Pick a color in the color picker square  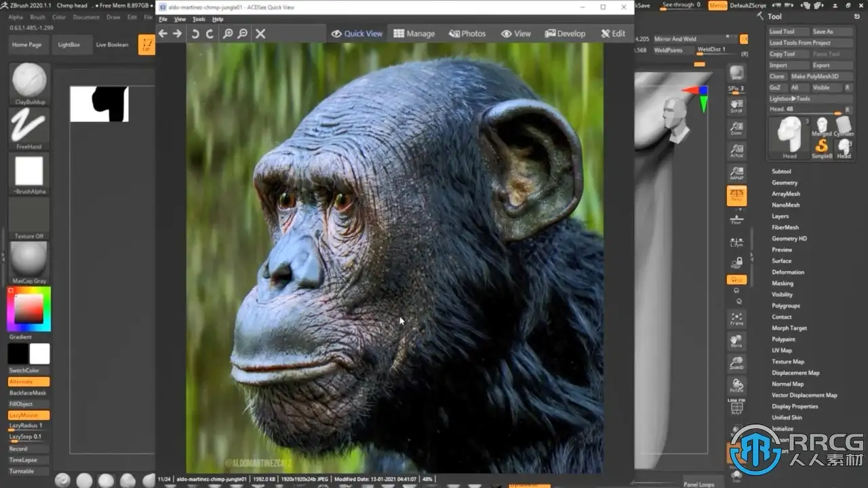point(29,309)
